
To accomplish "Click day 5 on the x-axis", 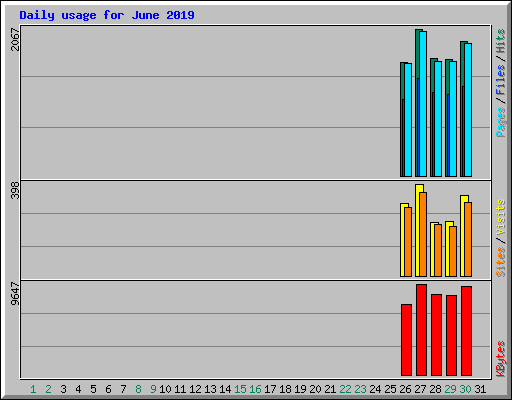I will (x=93, y=389).
